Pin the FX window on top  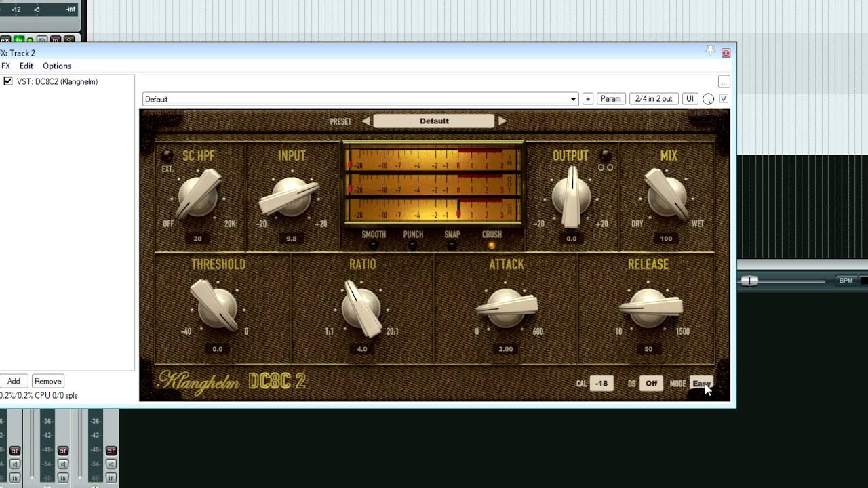point(710,51)
